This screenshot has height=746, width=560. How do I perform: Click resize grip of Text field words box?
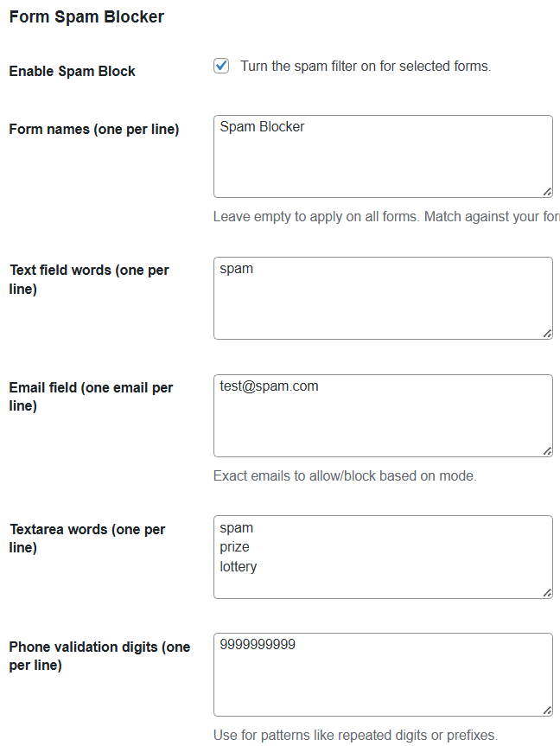pos(547,334)
